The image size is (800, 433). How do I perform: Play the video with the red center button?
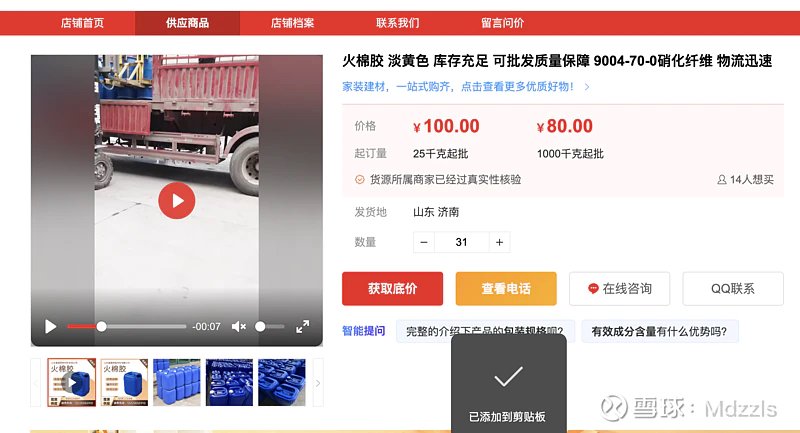(177, 200)
